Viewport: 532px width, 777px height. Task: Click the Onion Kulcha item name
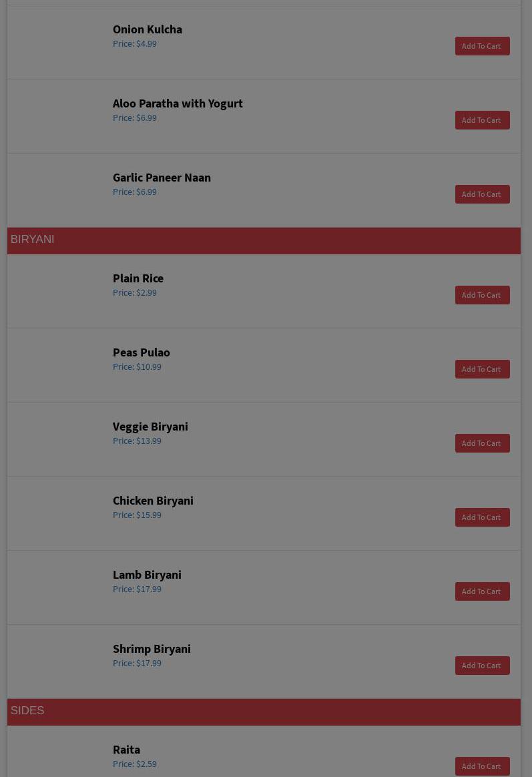(x=148, y=29)
